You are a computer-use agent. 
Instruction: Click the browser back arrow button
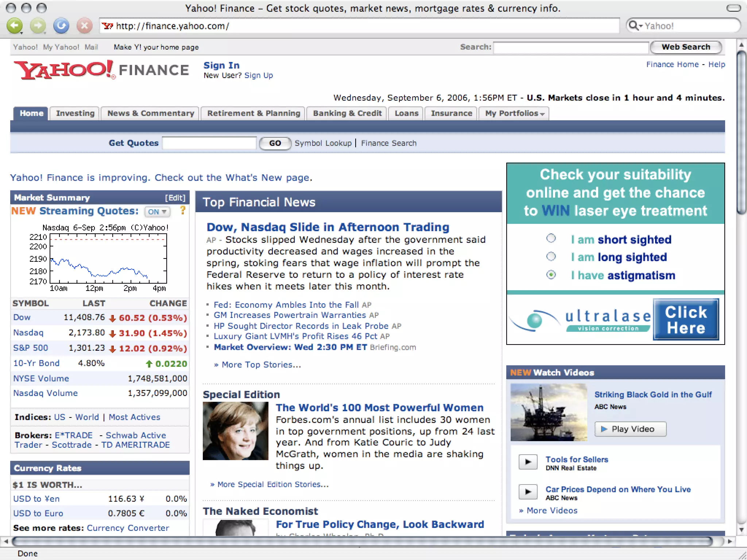(15, 26)
